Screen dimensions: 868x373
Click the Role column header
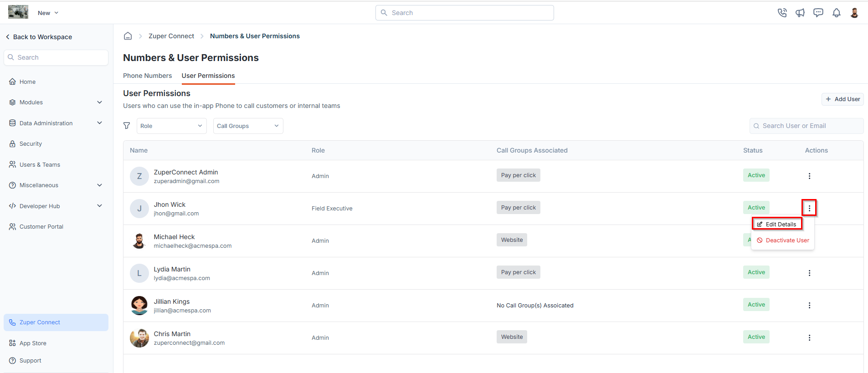(318, 150)
